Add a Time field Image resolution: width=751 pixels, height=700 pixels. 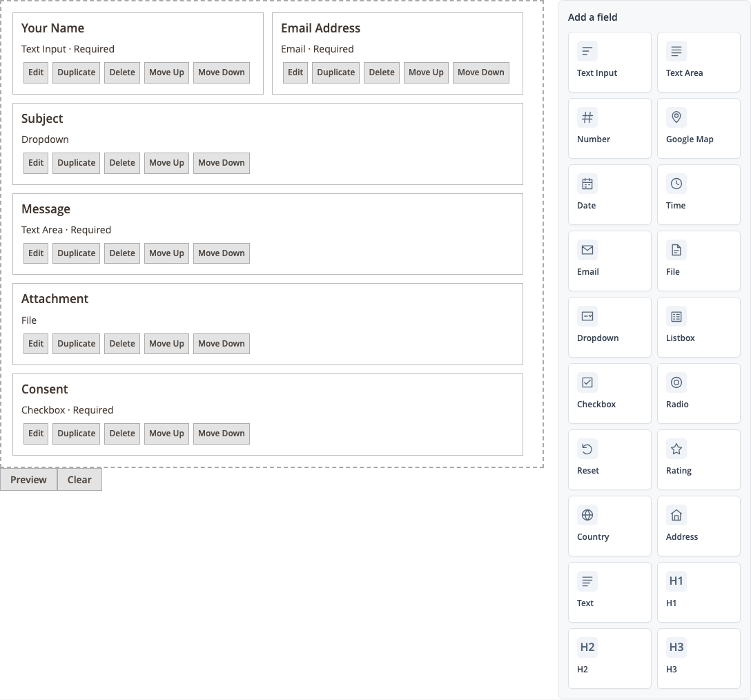pos(699,195)
